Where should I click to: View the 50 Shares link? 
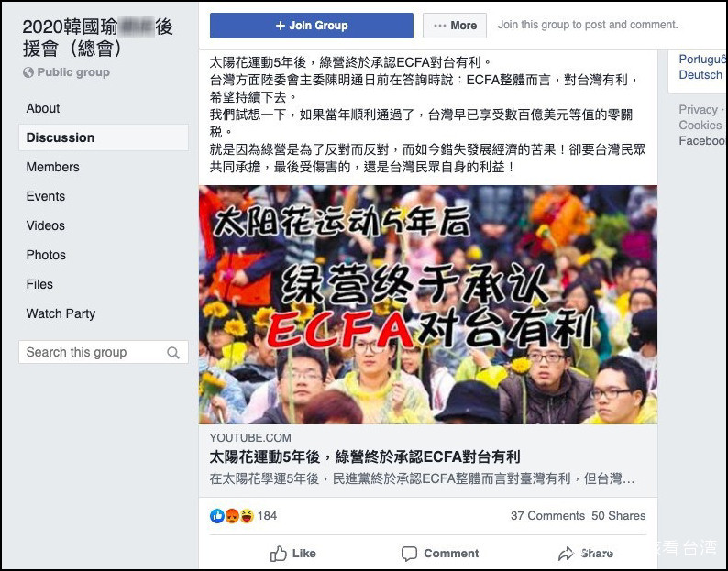click(x=618, y=516)
